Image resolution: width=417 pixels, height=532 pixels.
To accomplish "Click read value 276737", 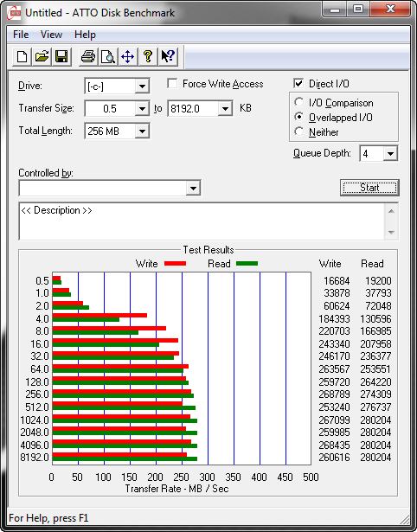I will click(x=376, y=407).
